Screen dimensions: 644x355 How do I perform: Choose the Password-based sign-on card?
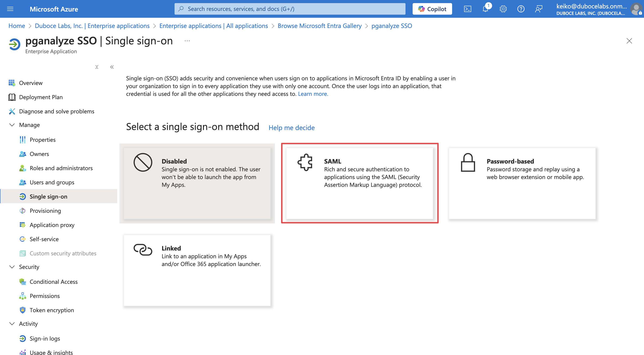(522, 183)
